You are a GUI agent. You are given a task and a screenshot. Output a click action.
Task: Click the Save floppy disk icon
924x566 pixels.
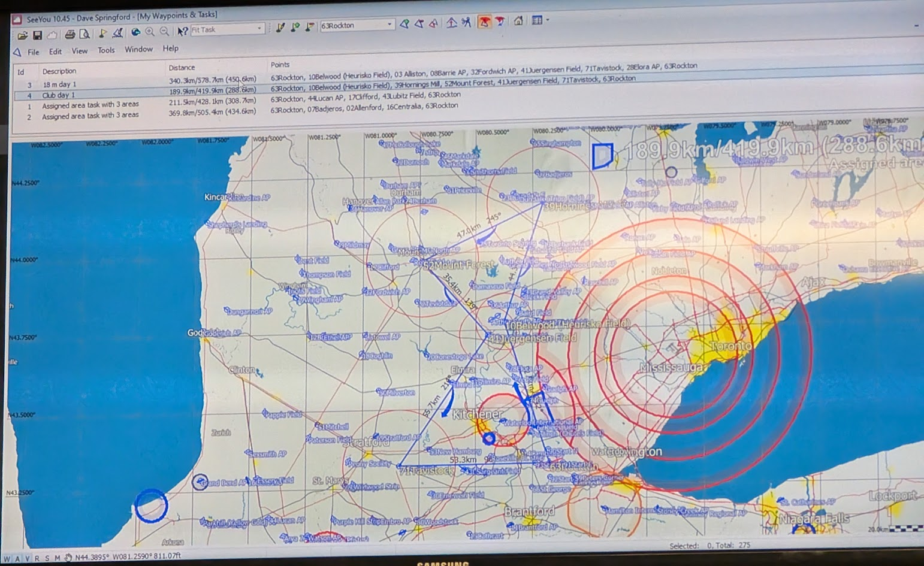[x=37, y=35]
